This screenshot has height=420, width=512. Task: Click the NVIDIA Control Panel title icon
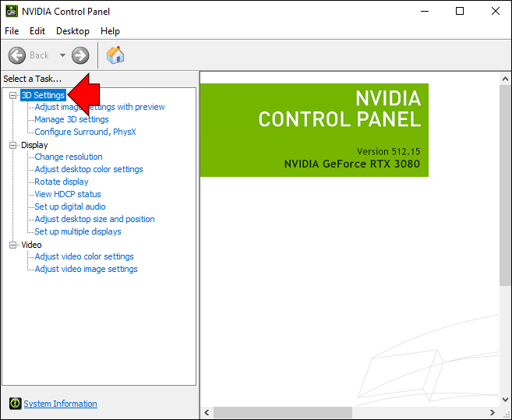[x=12, y=11]
